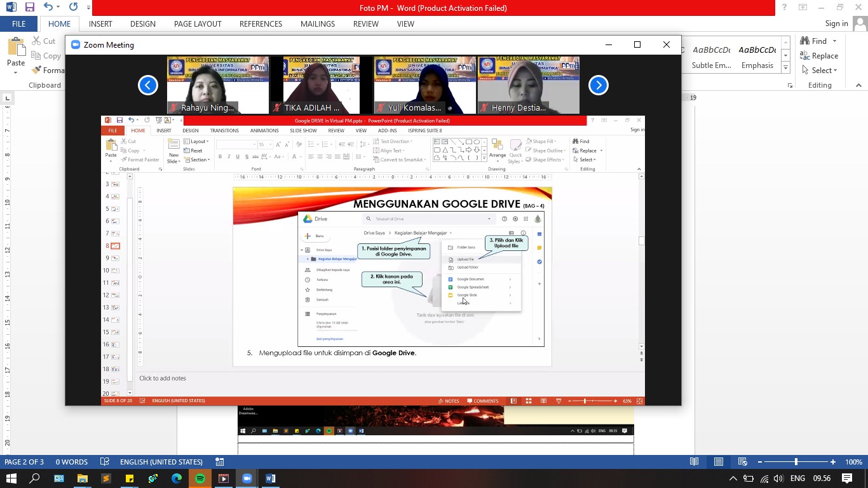
Task: Click the macro recording status icon
Action: click(x=219, y=462)
